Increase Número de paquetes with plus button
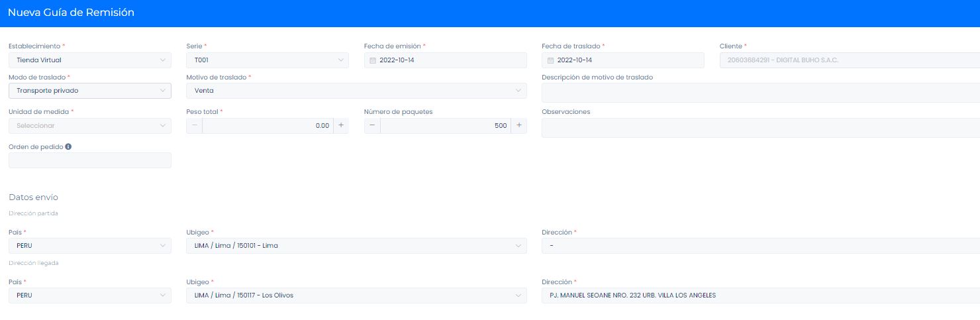Viewport: 980px width, 320px height. 518,126
